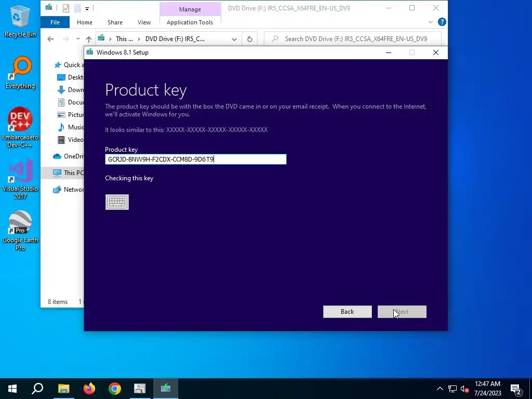Open File Explorer from taskbar
Screen dimensions: 532x399
click(63, 389)
